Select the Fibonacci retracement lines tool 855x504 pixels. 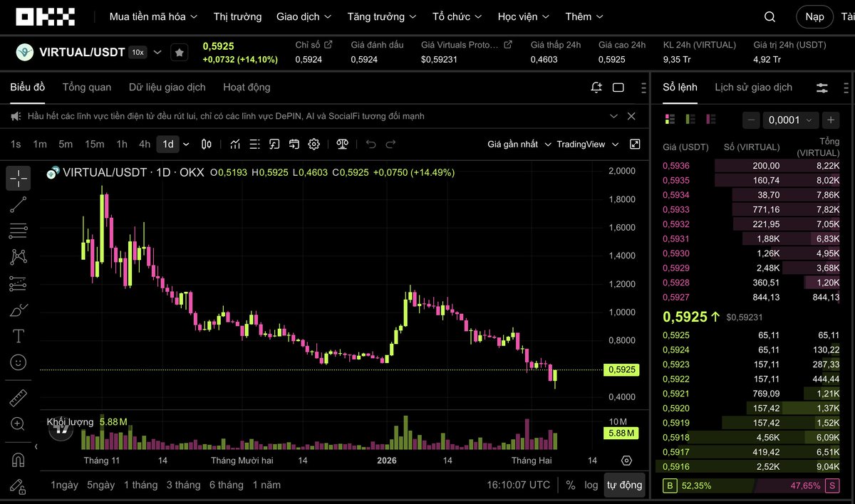click(x=19, y=231)
